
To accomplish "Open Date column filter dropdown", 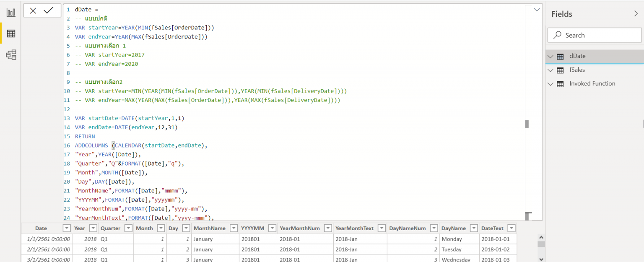I will (x=66, y=228).
